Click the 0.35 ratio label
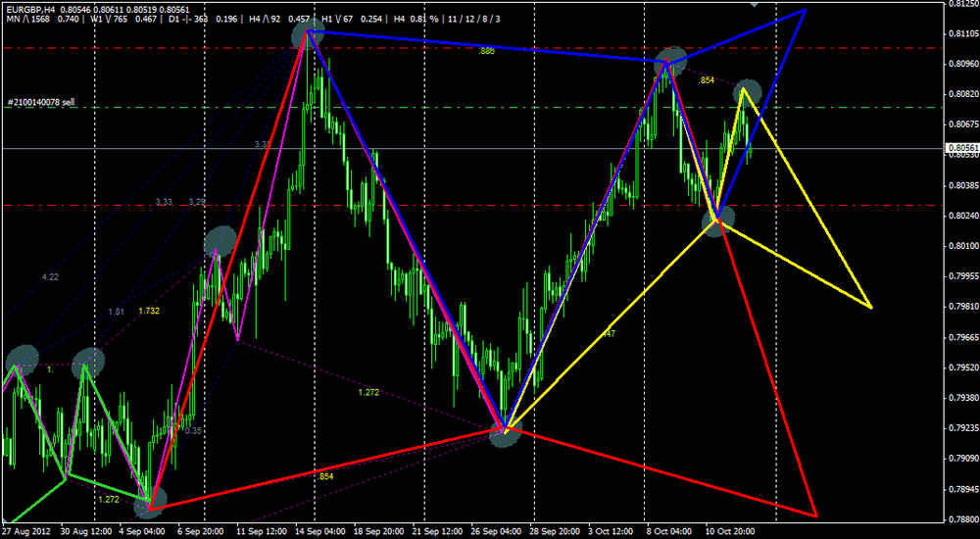 (x=193, y=431)
